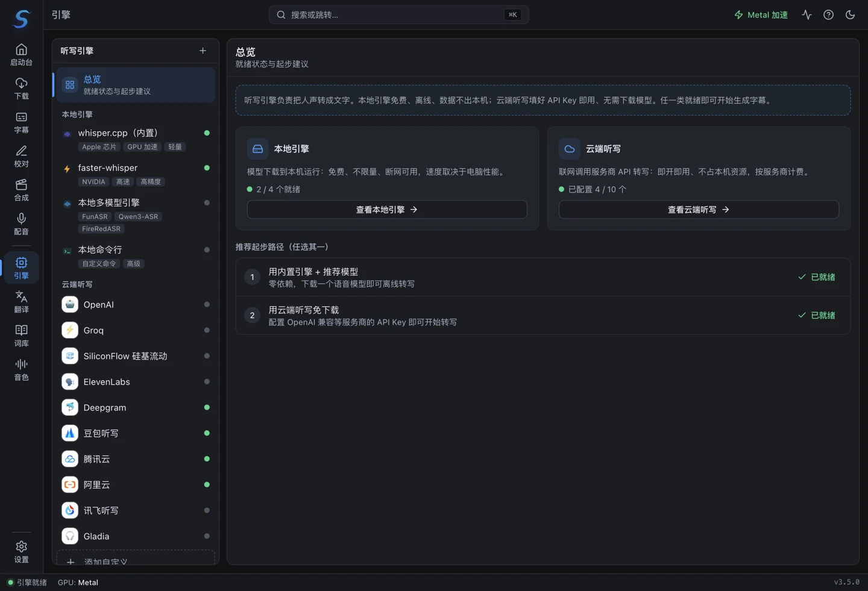The height and width of the screenshot is (591, 868).
Task: Click the 本地引擎 section header
Action: coord(77,114)
